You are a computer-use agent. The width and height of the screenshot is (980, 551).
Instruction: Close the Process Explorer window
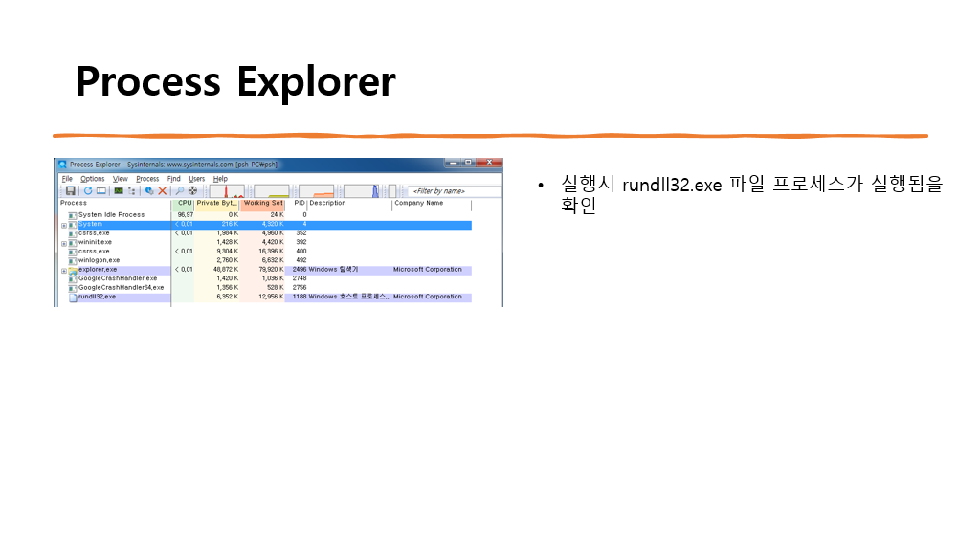click(x=489, y=163)
